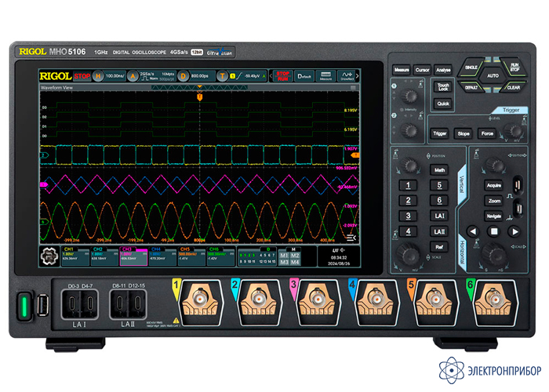
Task: Click the on-screen STOP status label
Action: pos(82,76)
